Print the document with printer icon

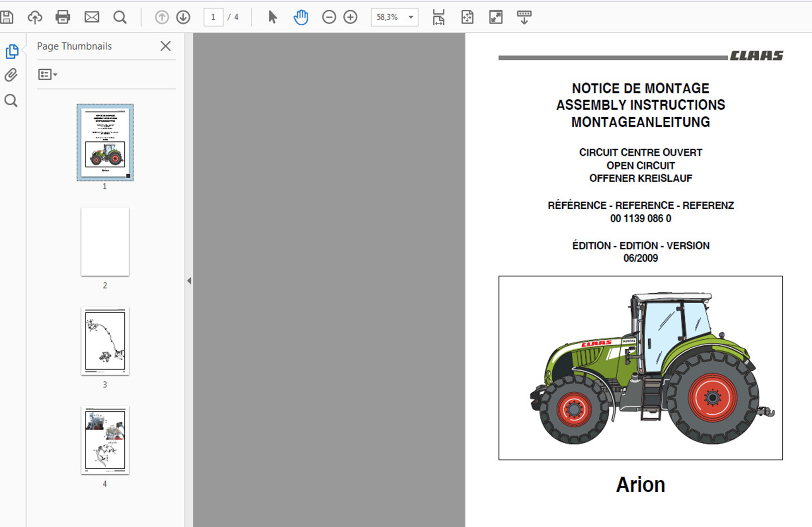(63, 17)
